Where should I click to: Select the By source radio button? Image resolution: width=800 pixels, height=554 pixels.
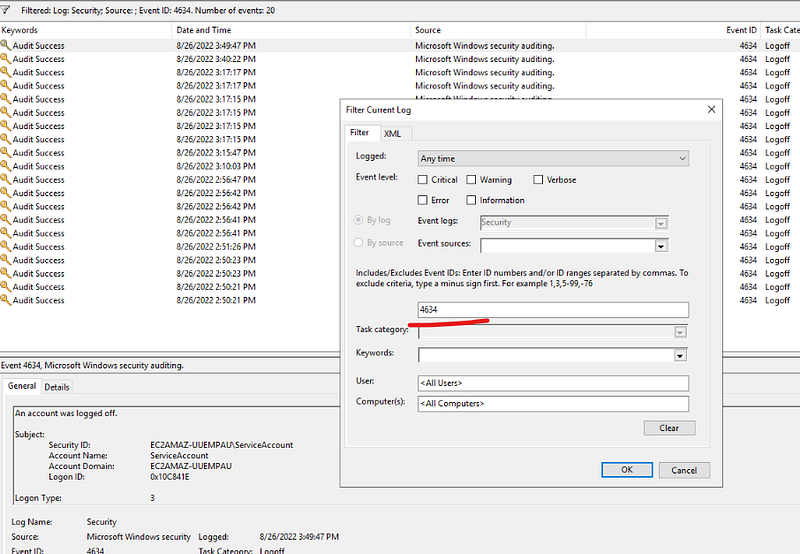[359, 242]
